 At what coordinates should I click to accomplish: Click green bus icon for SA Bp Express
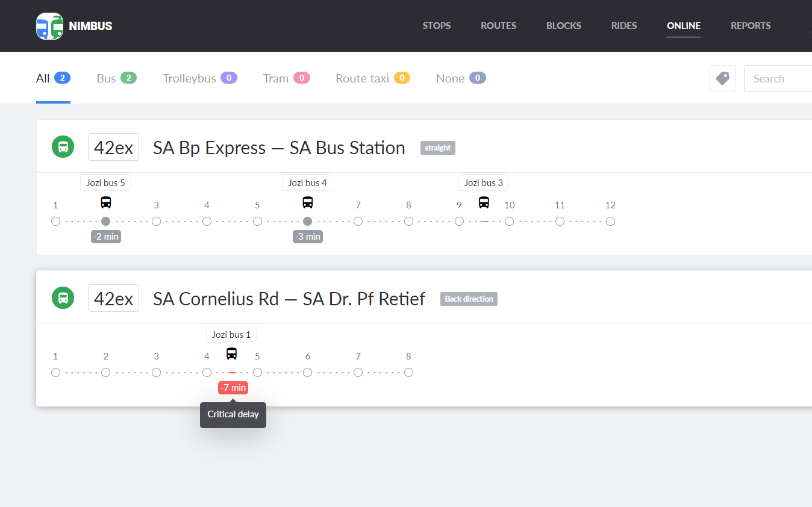[x=63, y=147]
